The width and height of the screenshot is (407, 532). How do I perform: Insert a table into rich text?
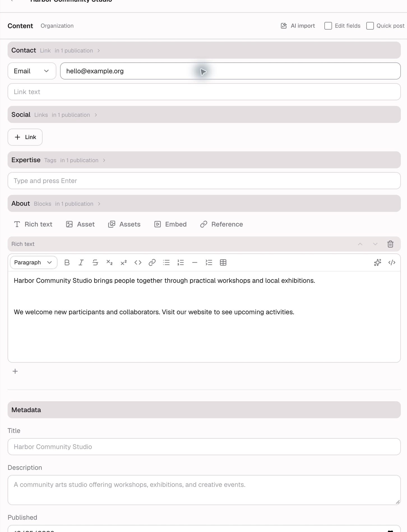point(223,262)
